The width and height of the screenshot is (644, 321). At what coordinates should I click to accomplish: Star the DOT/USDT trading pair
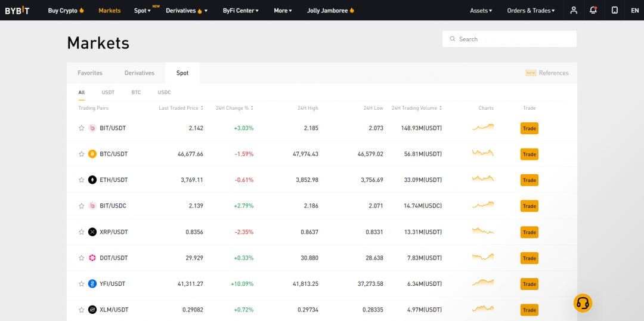(x=82, y=258)
